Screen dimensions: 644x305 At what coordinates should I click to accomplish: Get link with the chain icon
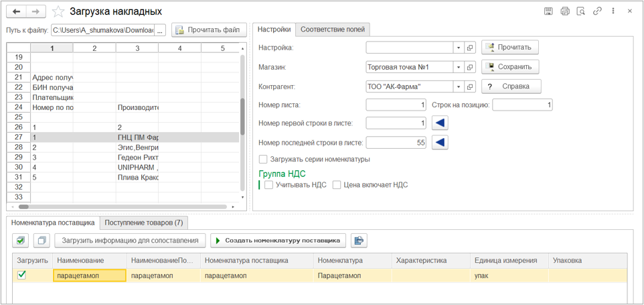coord(597,11)
